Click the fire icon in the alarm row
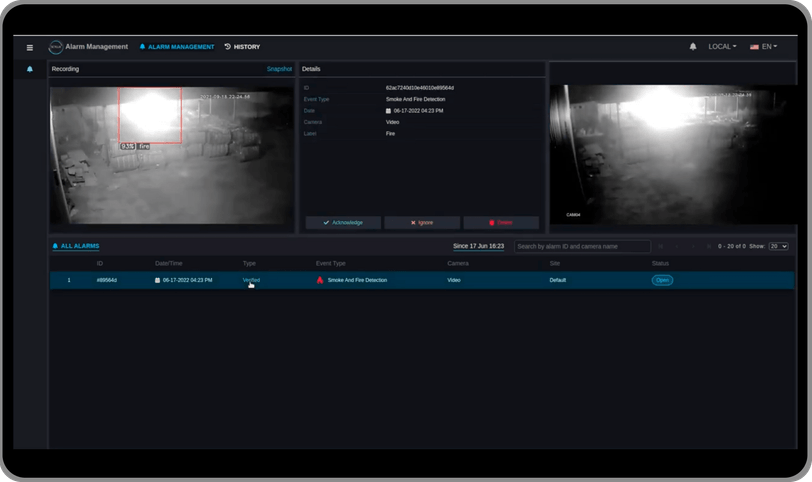The height and width of the screenshot is (482, 812). pos(320,280)
